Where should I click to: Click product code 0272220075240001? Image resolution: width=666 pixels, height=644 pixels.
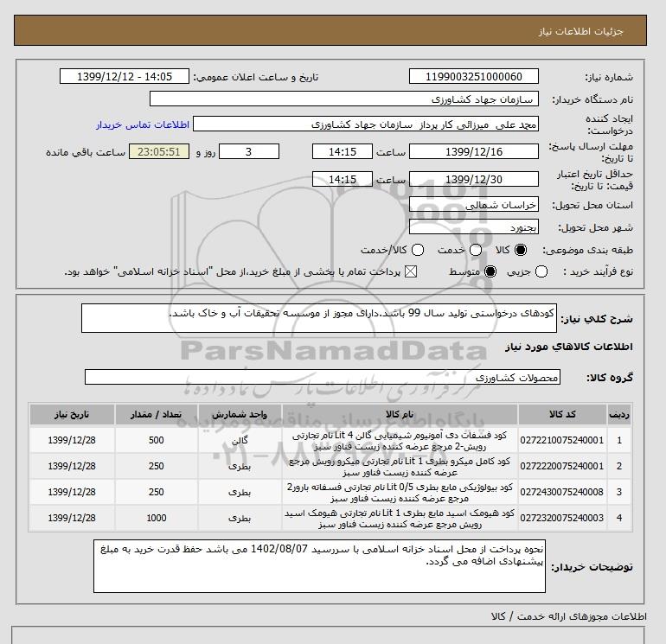click(562, 466)
